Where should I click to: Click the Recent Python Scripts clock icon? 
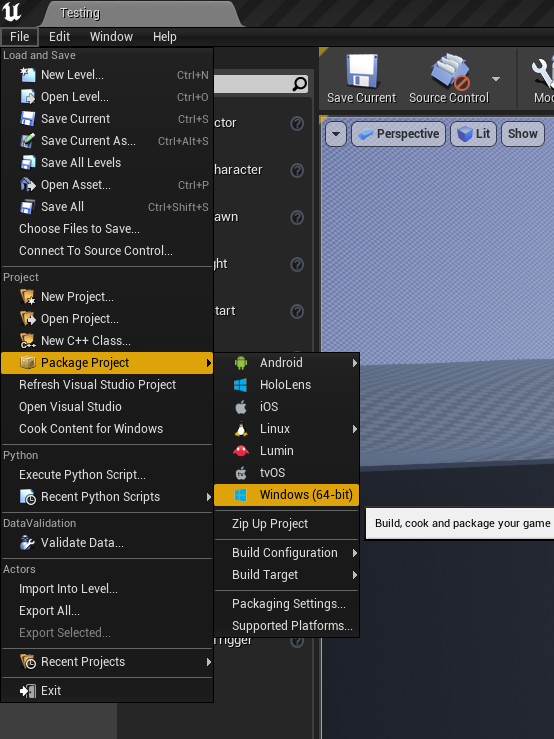point(28,497)
